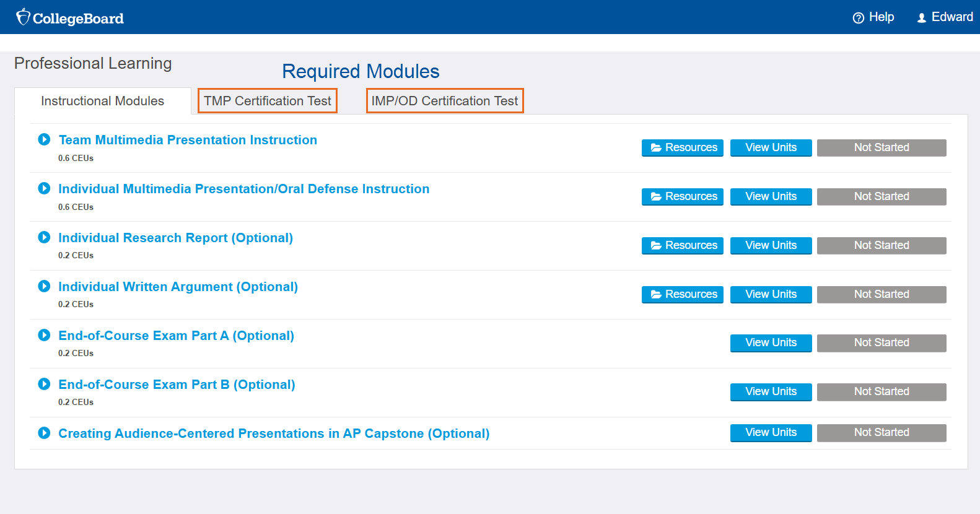This screenshot has width=980, height=514.
Task: Open the Edward user profile icon
Action: (921, 18)
